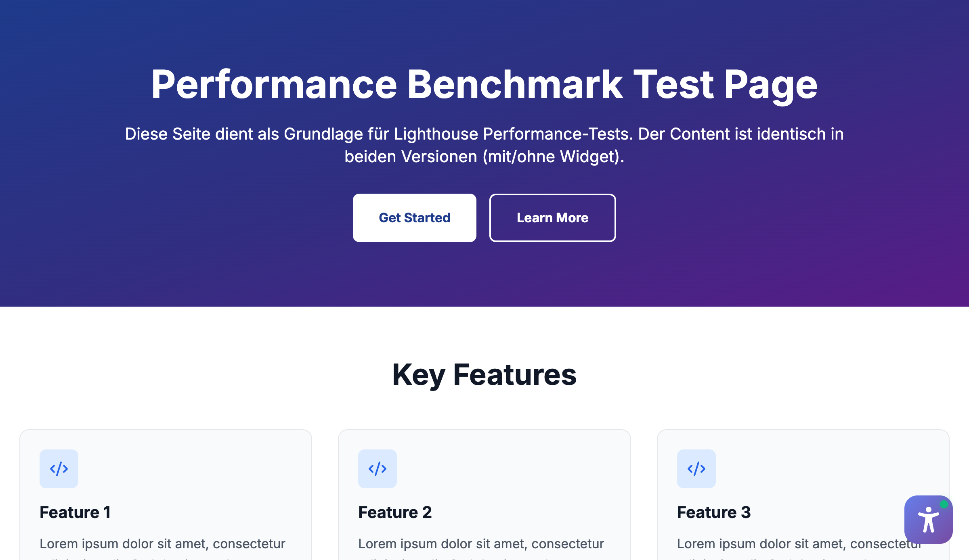The height and width of the screenshot is (560, 969).
Task: Click Feature 2's Lorem ipsum description
Action: [x=481, y=544]
